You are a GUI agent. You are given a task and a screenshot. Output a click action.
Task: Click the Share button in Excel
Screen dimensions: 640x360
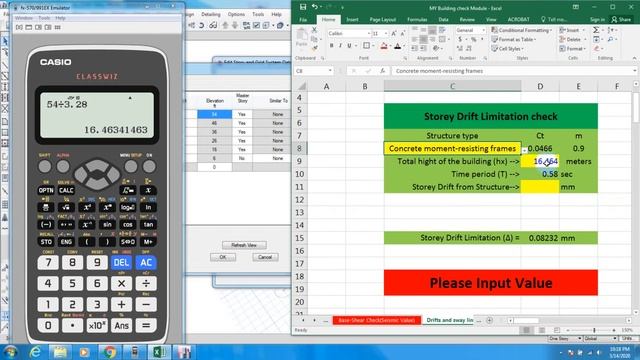[621, 19]
